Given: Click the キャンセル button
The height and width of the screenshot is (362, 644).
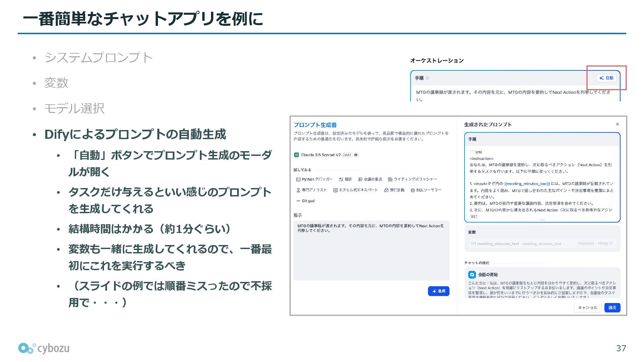Looking at the screenshot, I should 588,308.
